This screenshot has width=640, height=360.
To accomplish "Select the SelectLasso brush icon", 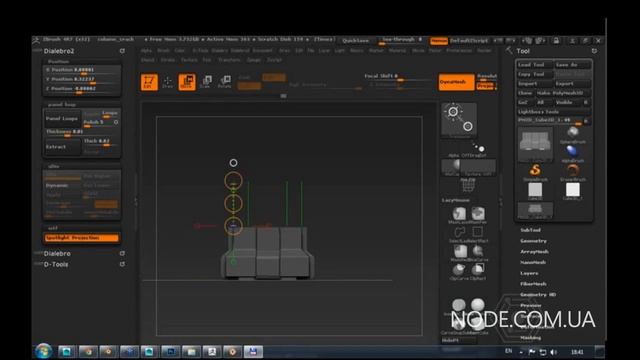I will pos(459,233).
